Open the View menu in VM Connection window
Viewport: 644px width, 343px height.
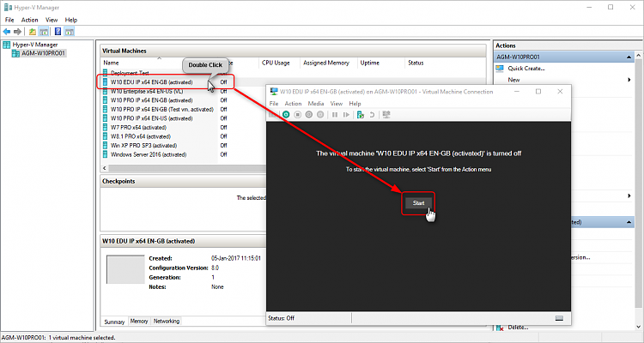tap(337, 104)
